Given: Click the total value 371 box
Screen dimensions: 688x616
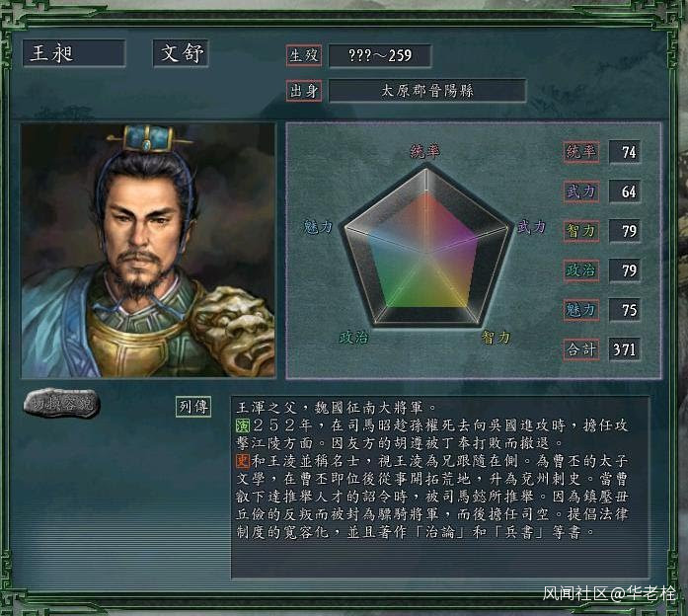Looking at the screenshot, I should pyautogui.click(x=625, y=349).
